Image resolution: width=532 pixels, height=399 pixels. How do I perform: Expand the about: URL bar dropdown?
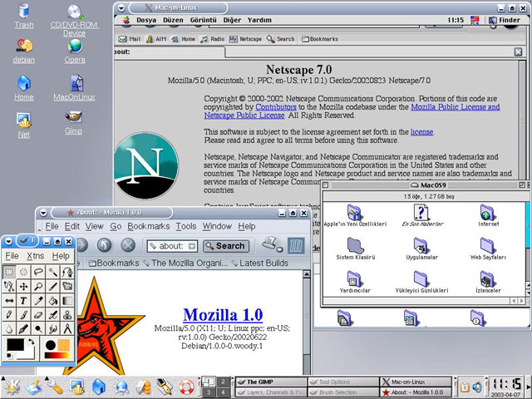coord(190,246)
